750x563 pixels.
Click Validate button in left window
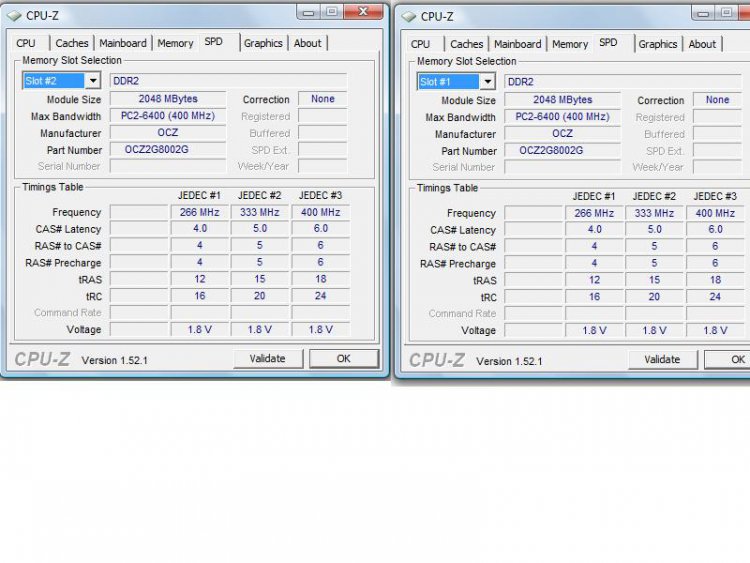268,359
